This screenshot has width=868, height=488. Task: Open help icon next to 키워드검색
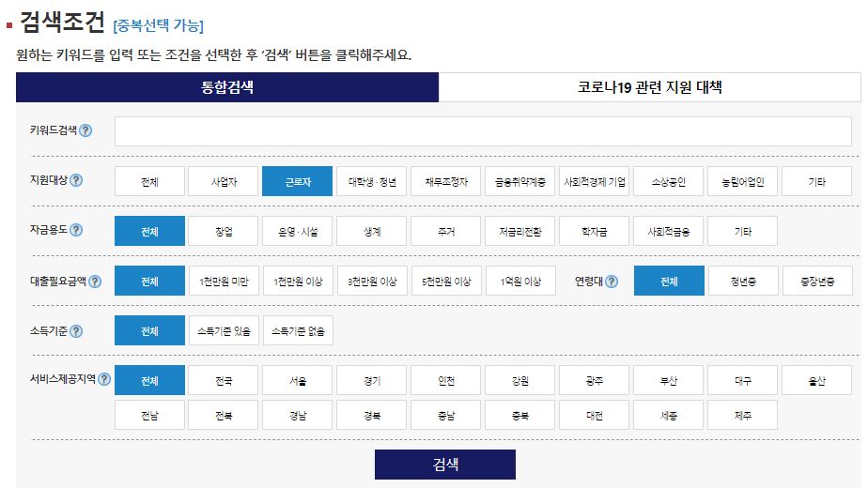85,130
